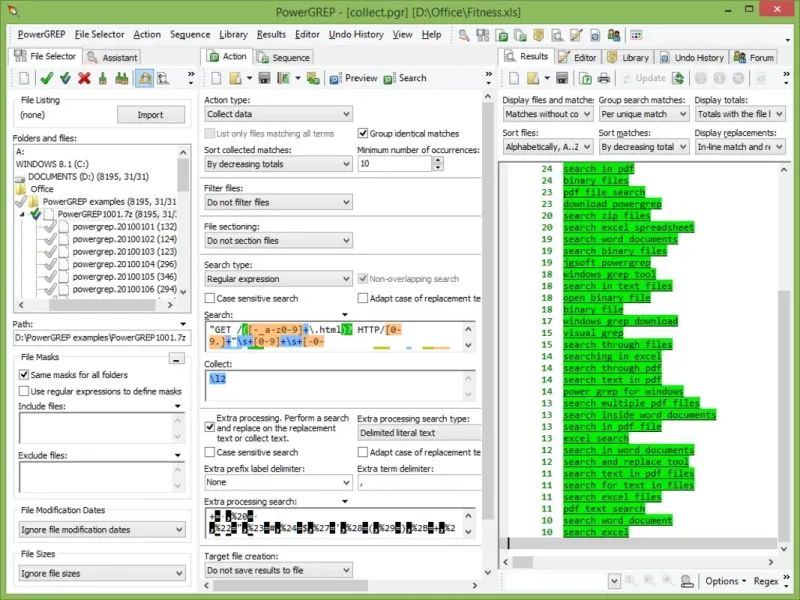The height and width of the screenshot is (600, 800).
Task: Open the Library menu
Action: 233,35
